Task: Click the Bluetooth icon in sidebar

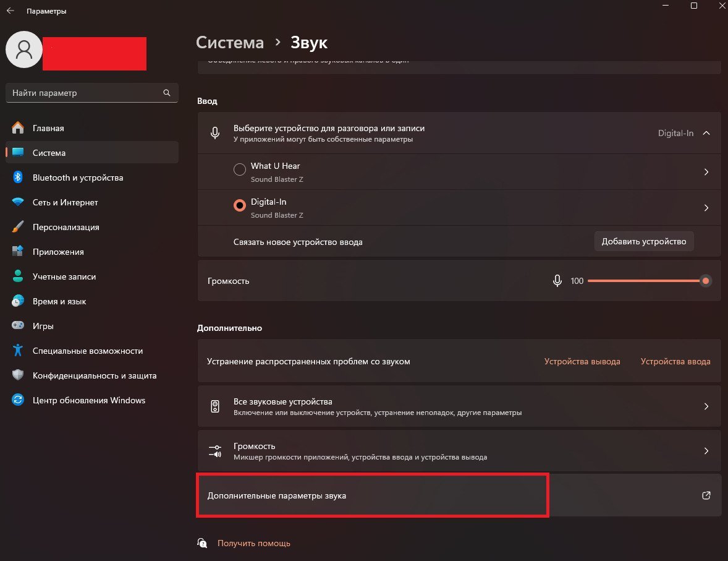Action: (x=18, y=177)
